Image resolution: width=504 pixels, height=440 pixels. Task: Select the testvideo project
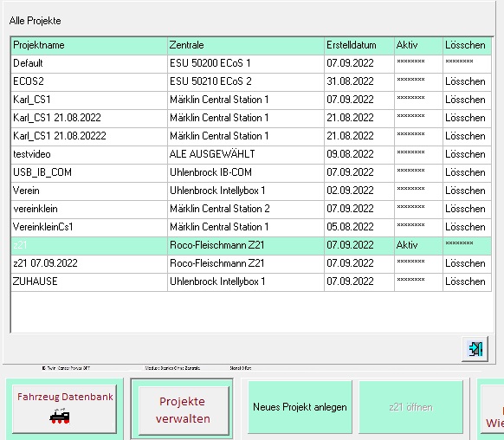pos(89,154)
